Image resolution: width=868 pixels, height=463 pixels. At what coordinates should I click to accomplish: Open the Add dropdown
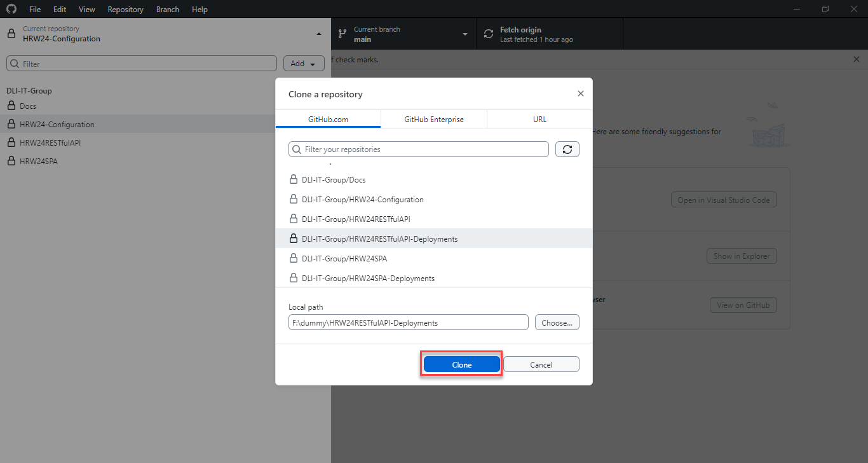(304, 63)
